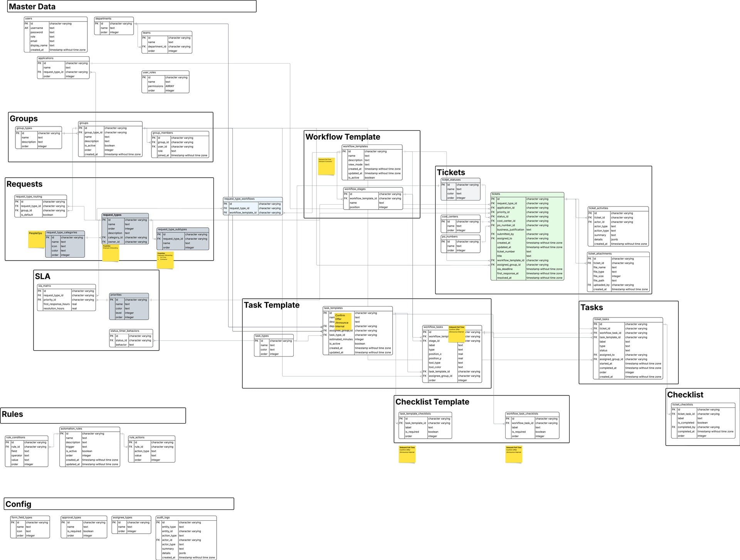
Task: Click the Confirm Offer sticky on task_templates
Action: point(343,321)
